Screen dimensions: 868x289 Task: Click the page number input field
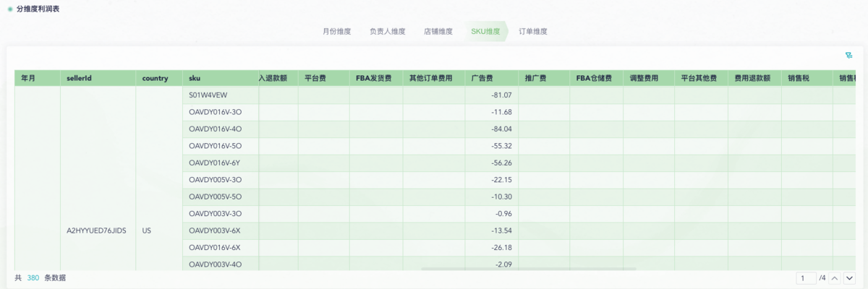805,278
